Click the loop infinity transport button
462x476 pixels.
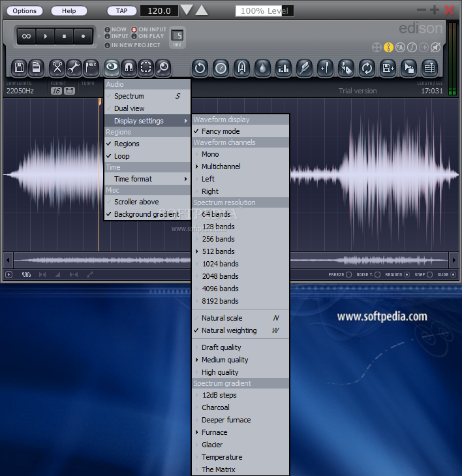coord(26,36)
